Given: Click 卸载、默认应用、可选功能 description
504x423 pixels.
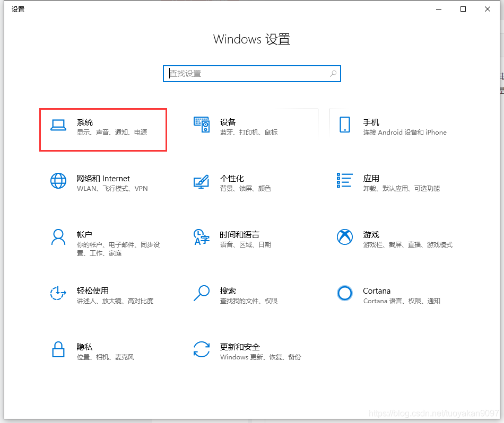Looking at the screenshot, I should (402, 189).
